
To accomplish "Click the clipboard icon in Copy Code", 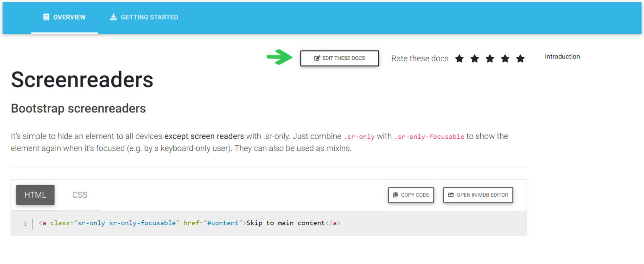I will (395, 195).
